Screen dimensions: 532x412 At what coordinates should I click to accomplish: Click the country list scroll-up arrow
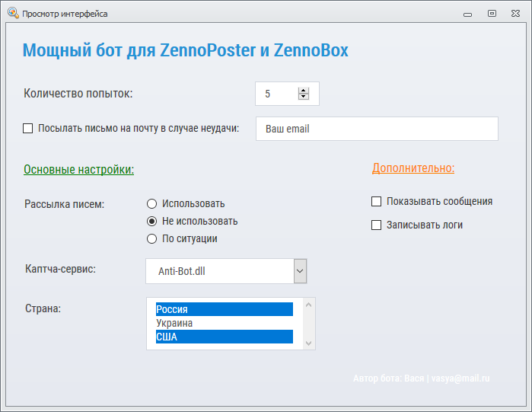pyautogui.click(x=309, y=305)
